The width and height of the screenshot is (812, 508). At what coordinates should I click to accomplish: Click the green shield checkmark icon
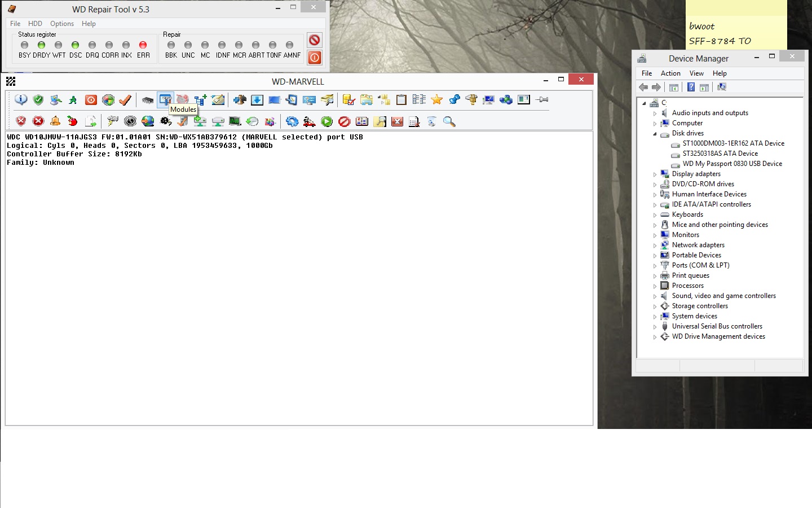pyautogui.click(x=38, y=100)
